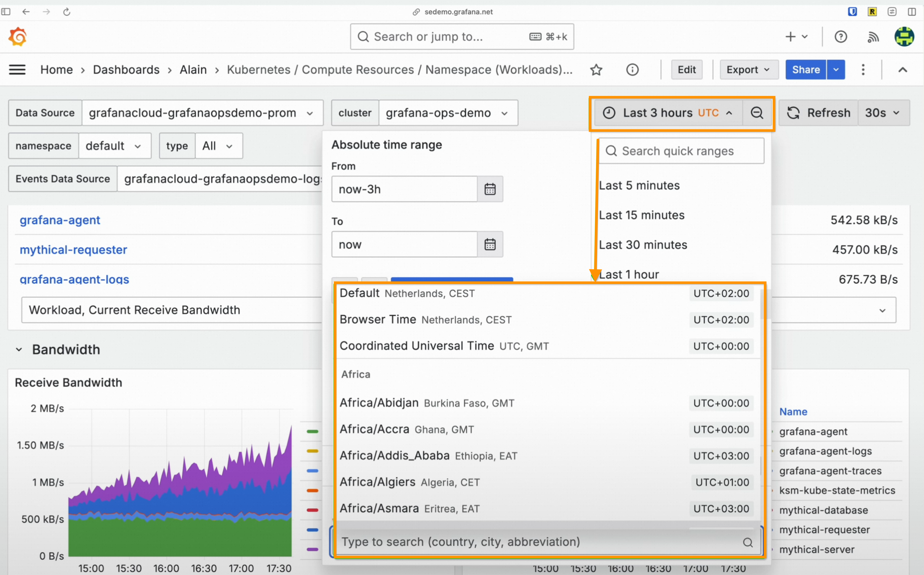Screen dimensions: 924x575
Task: Open the news feed RSS icon
Action: [x=873, y=37]
